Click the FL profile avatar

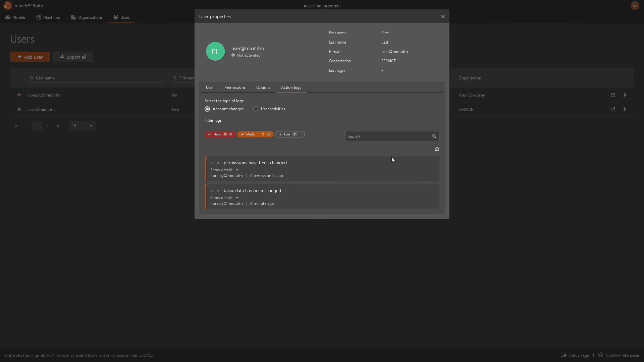coord(215,51)
